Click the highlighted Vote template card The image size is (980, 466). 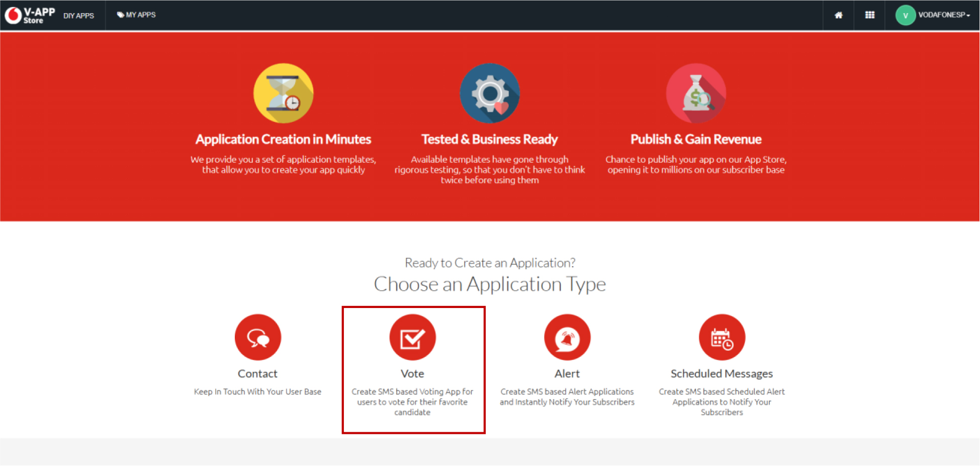click(413, 368)
